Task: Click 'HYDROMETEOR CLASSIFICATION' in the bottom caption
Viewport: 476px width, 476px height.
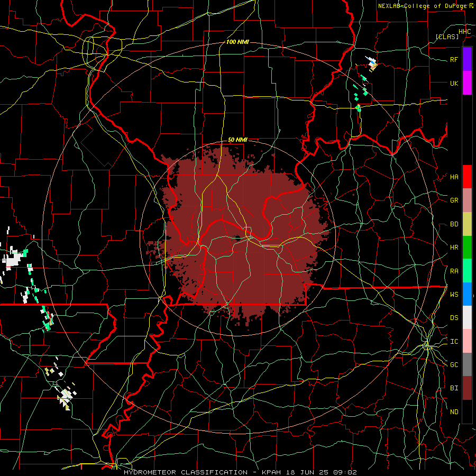Action: pos(186,472)
